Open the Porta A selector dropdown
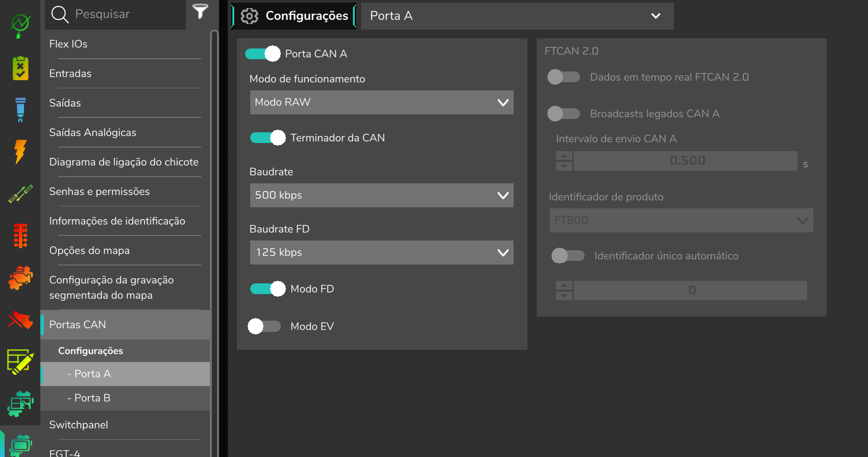 517,16
